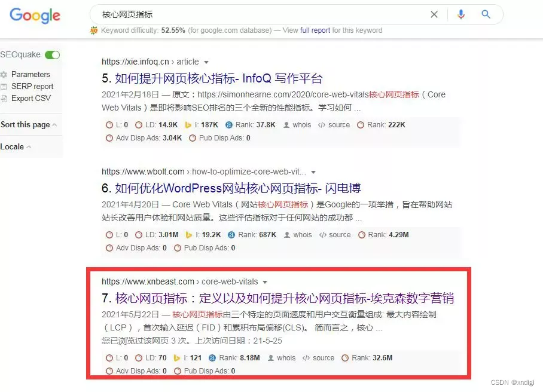Viewport: 543px width, 392px height.
Task: Open result 5 InfoQ 写作平台 title link
Action: 218,78
